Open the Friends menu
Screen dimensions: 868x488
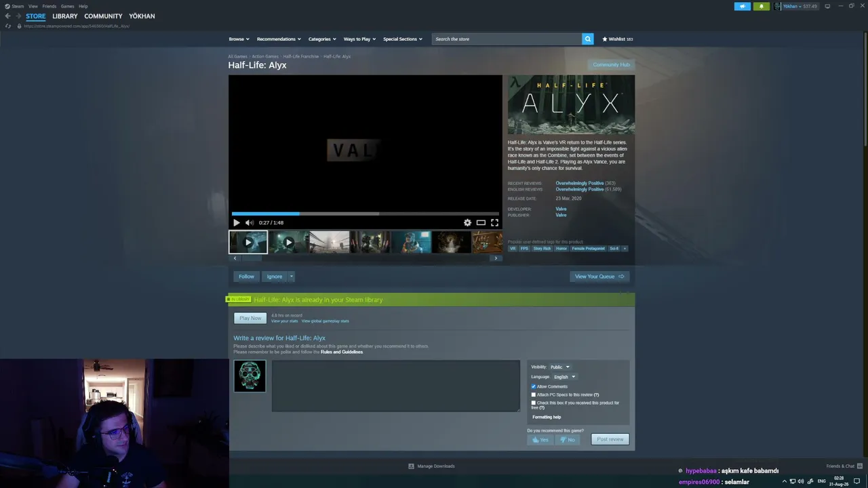click(x=50, y=6)
